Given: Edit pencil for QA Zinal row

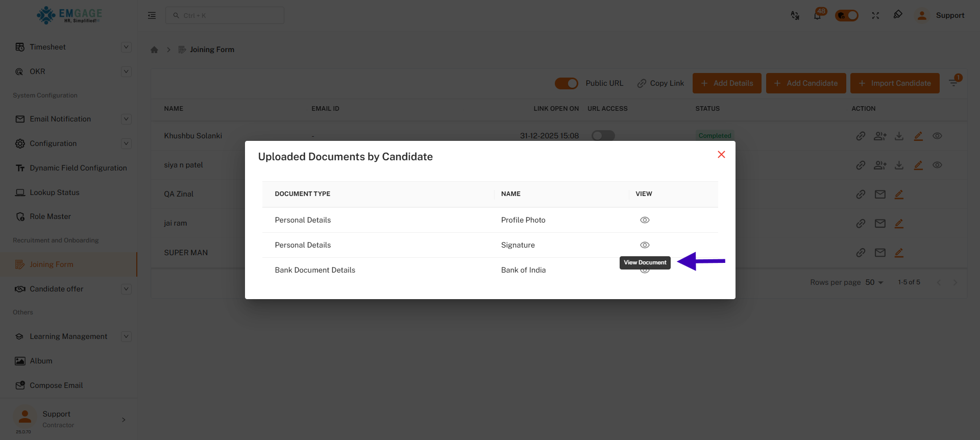Looking at the screenshot, I should coord(899,194).
